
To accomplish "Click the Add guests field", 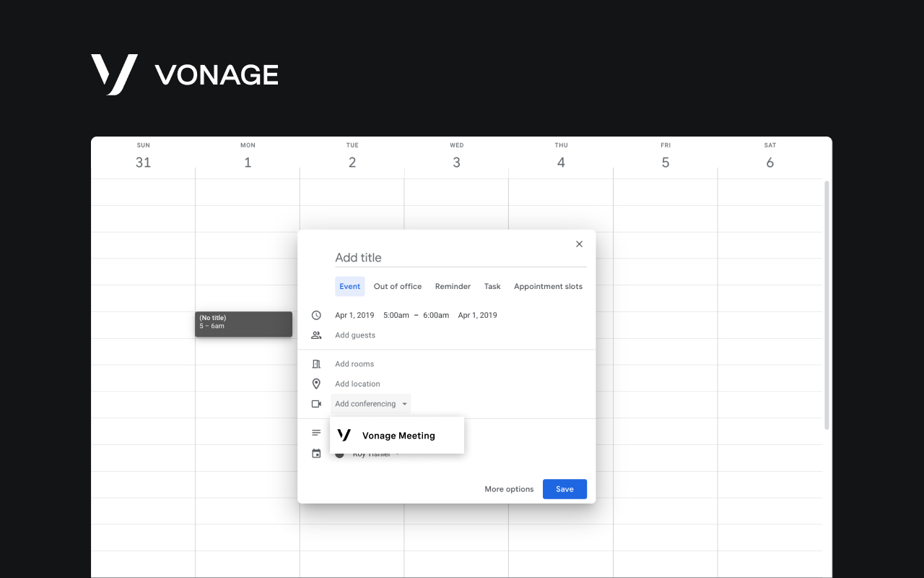I will [355, 335].
